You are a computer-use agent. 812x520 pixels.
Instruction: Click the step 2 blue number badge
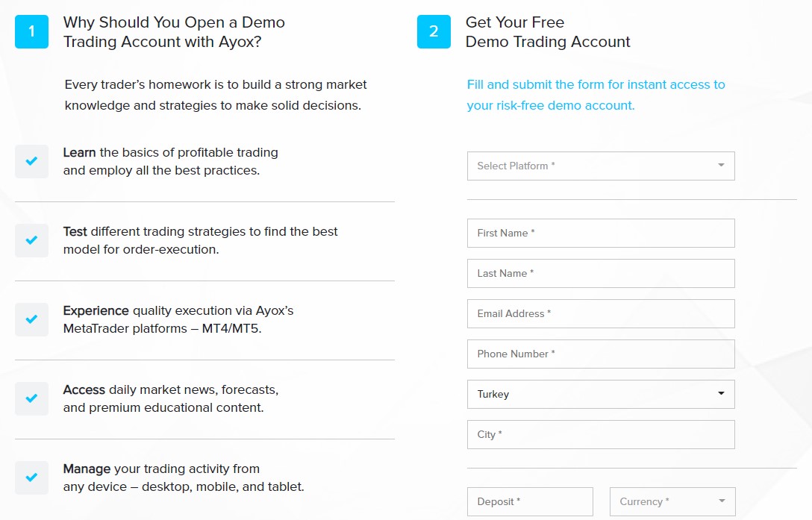(x=434, y=31)
